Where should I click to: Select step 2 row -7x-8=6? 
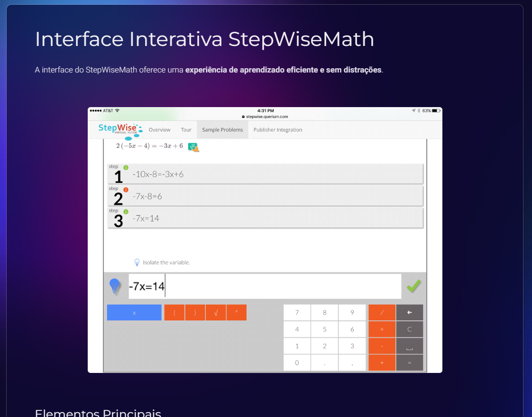tap(266, 196)
